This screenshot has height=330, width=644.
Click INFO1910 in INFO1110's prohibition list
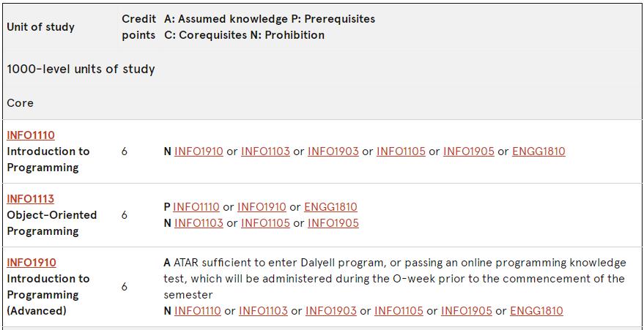click(x=199, y=151)
